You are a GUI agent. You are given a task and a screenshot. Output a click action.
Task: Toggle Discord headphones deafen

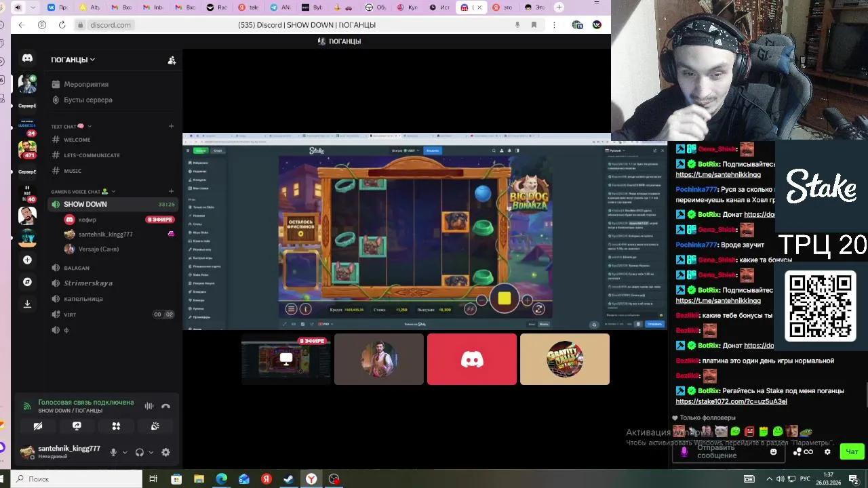pyautogui.click(x=139, y=452)
